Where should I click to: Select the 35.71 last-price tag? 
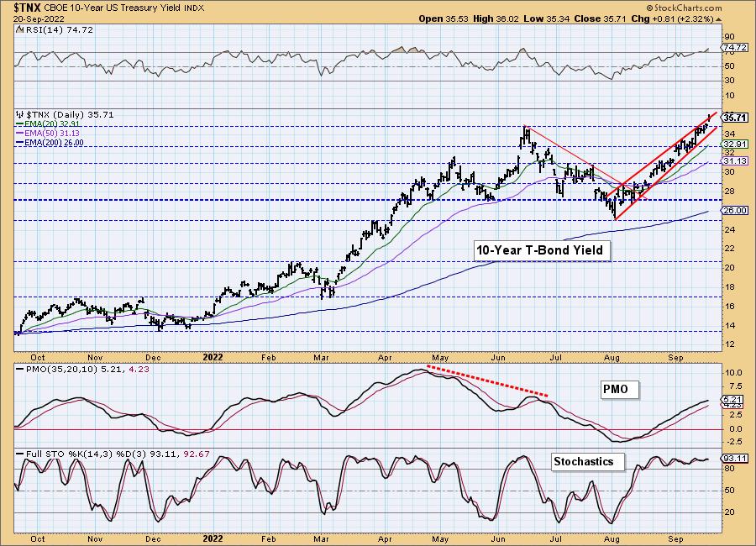(x=735, y=118)
